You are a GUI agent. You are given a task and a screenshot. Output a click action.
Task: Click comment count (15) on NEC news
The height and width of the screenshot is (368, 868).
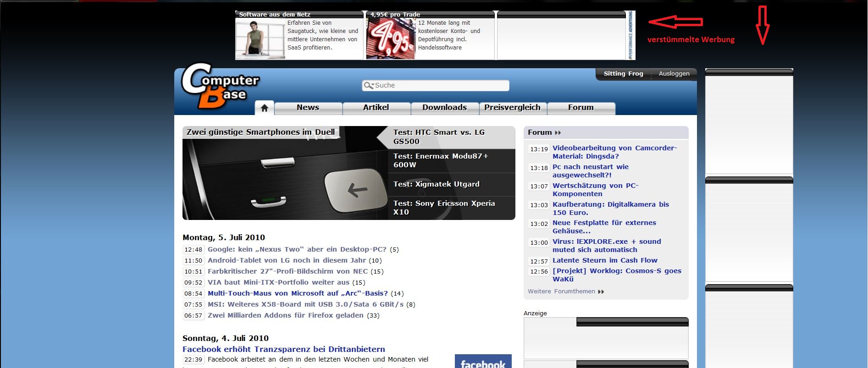pyautogui.click(x=377, y=272)
